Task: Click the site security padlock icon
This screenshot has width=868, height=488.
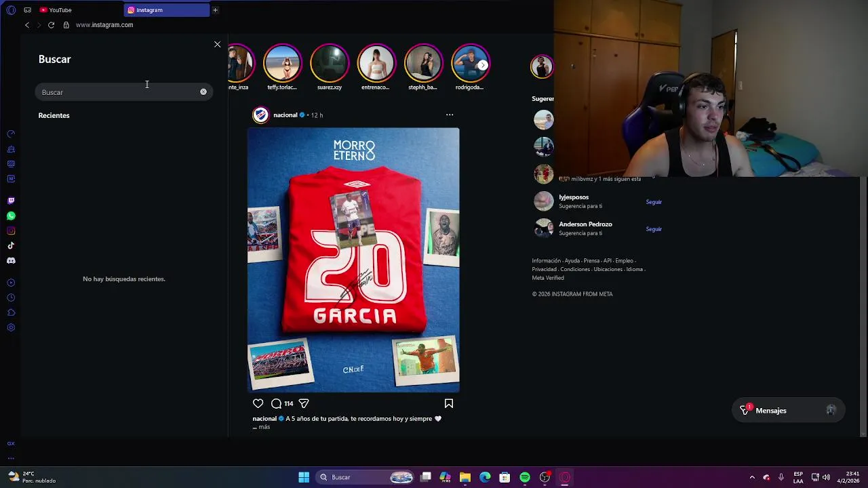Action: pyautogui.click(x=66, y=25)
